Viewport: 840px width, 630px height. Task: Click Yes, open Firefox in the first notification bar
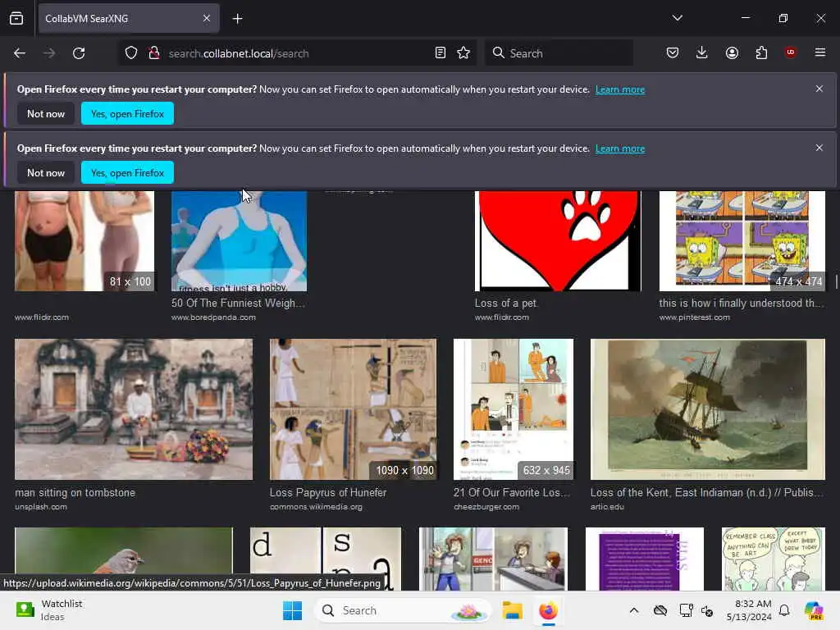[x=127, y=113]
